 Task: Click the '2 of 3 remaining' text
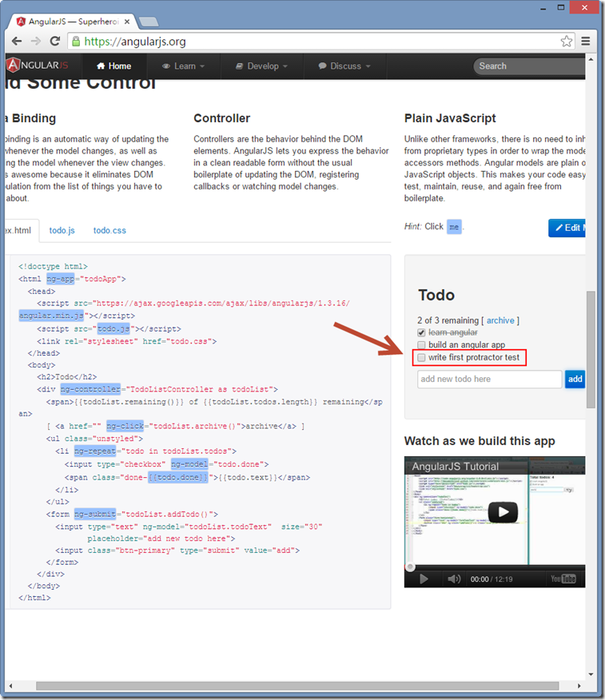448,320
